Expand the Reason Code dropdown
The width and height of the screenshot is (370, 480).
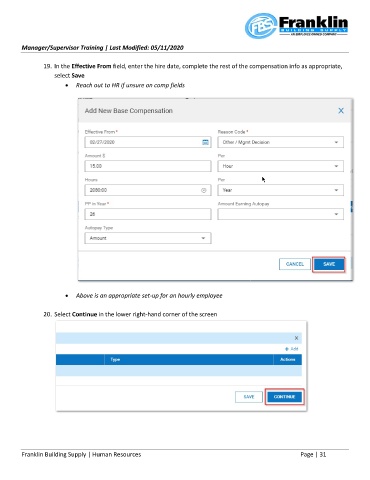point(280,142)
